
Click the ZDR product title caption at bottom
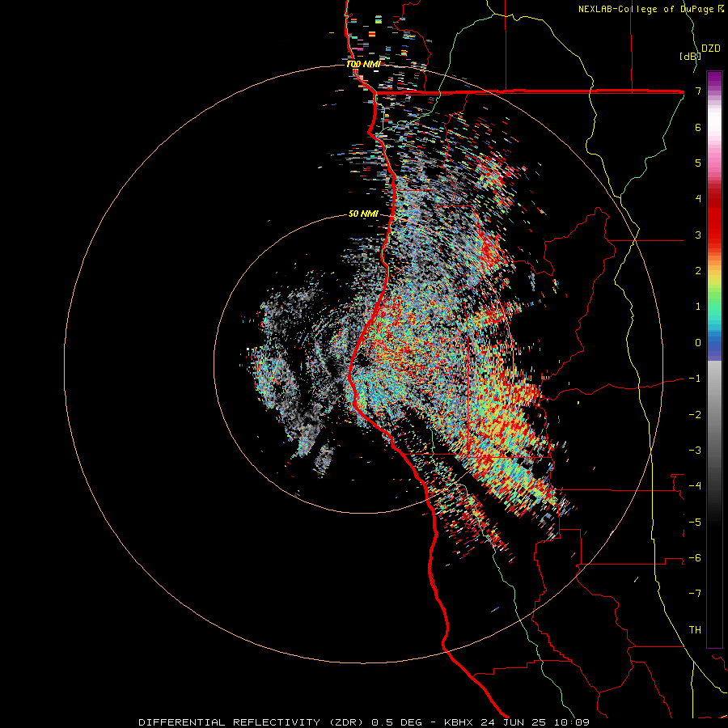364,722
